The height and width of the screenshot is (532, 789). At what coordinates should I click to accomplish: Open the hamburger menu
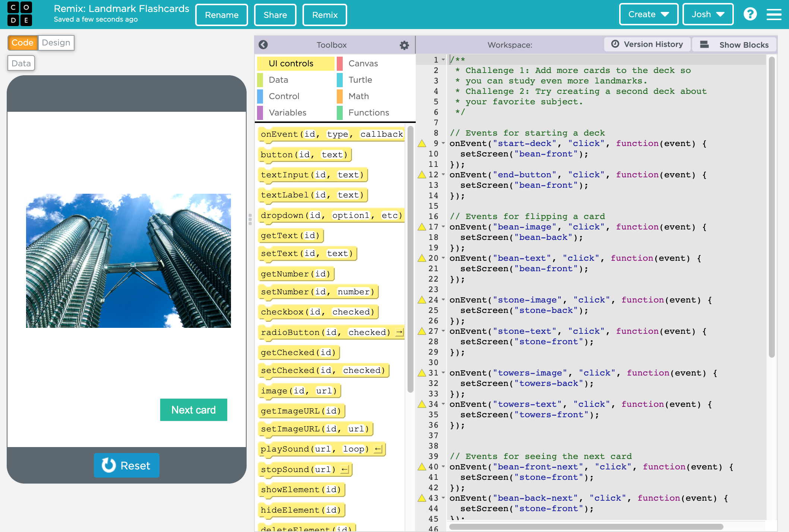pos(775,15)
